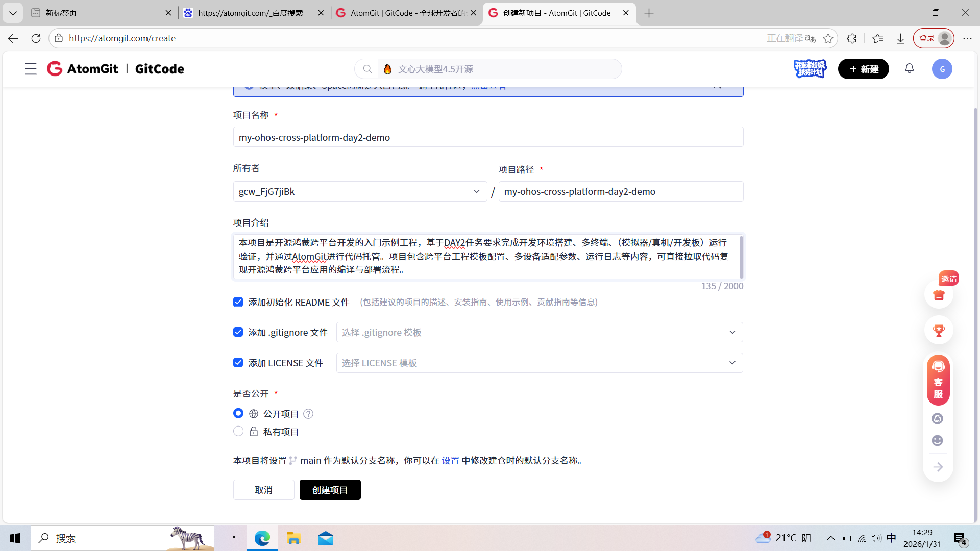This screenshot has height=551, width=980.
Task: Open the user avatar G menu
Action: pyautogui.click(x=942, y=69)
